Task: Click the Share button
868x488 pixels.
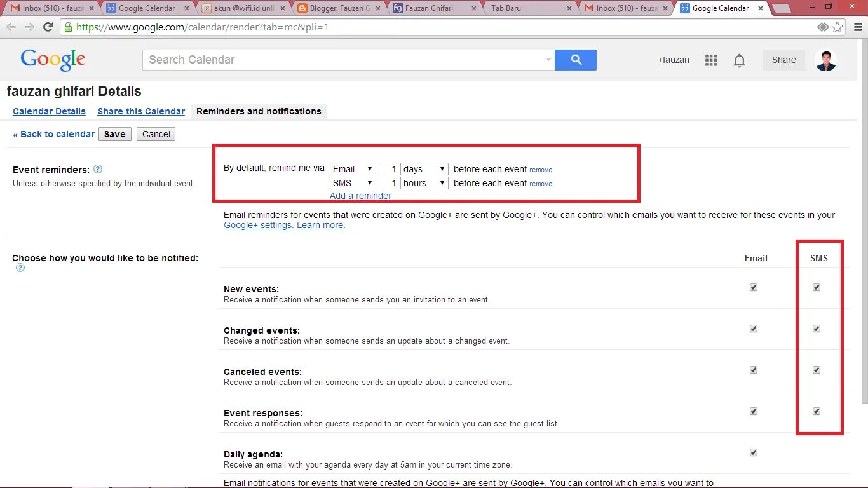Action: [x=783, y=60]
